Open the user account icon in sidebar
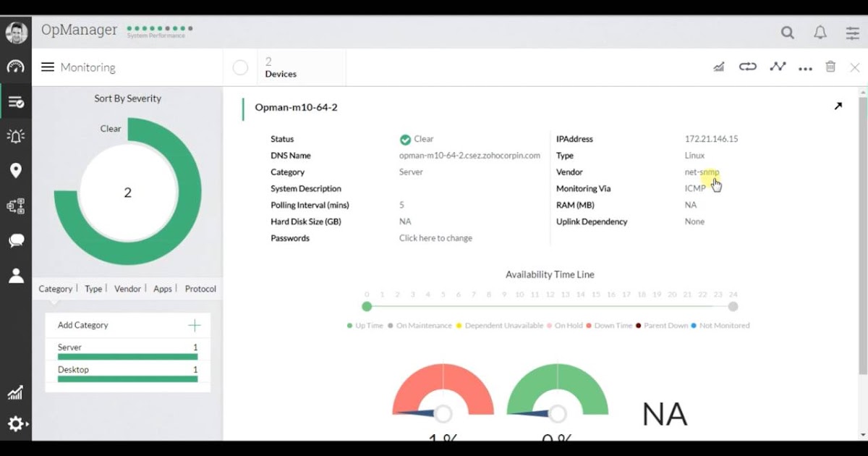Viewport: 868px width, 456px height. [16, 276]
